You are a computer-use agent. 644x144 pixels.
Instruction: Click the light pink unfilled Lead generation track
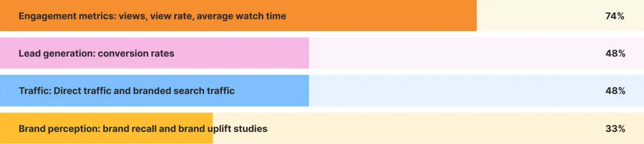click(451, 53)
